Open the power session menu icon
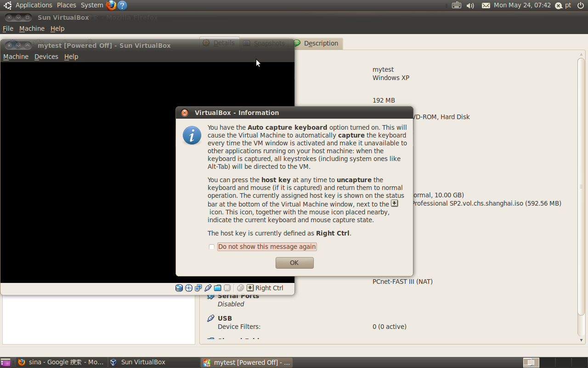 [580, 6]
